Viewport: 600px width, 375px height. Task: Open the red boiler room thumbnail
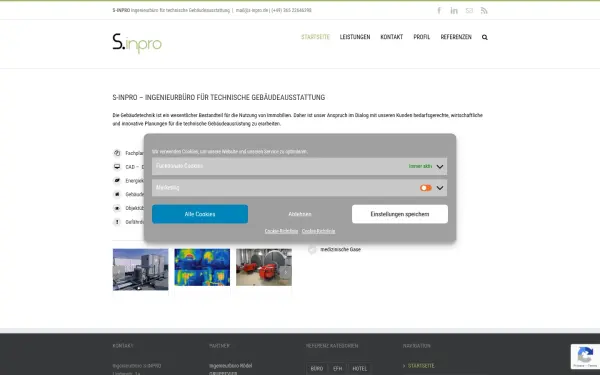tap(264, 267)
